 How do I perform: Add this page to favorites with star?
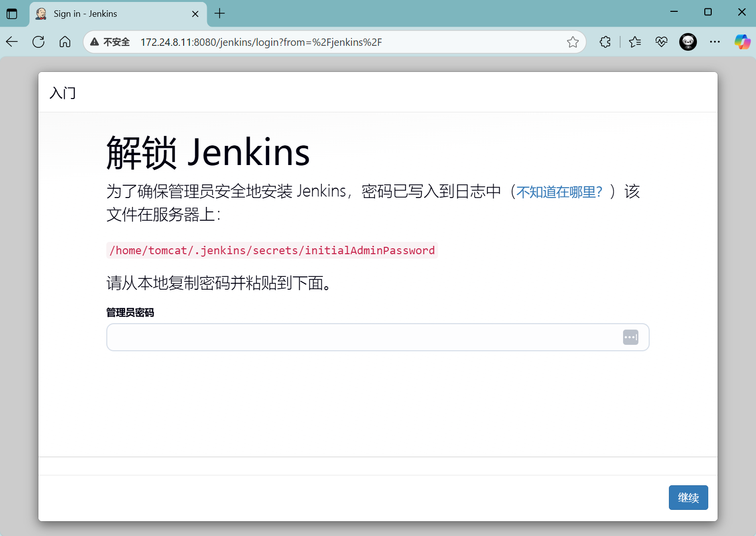pos(572,42)
